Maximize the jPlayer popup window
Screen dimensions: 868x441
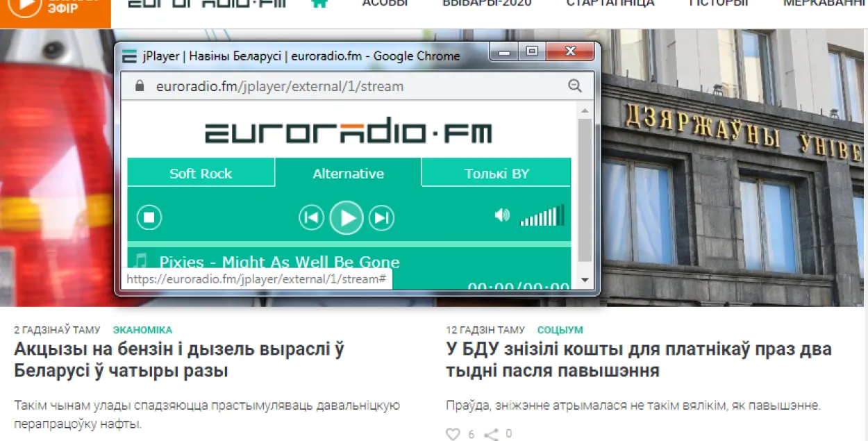tap(532, 52)
